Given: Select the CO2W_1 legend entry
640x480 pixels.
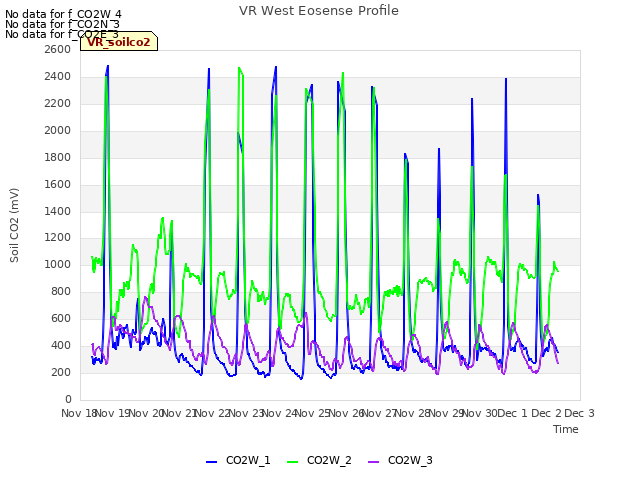Looking at the screenshot, I should pos(238,460).
